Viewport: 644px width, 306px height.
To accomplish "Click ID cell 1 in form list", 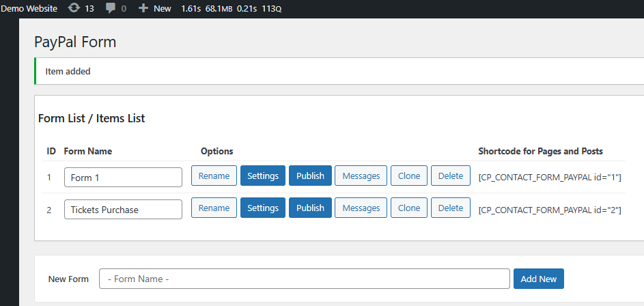I will (49, 178).
